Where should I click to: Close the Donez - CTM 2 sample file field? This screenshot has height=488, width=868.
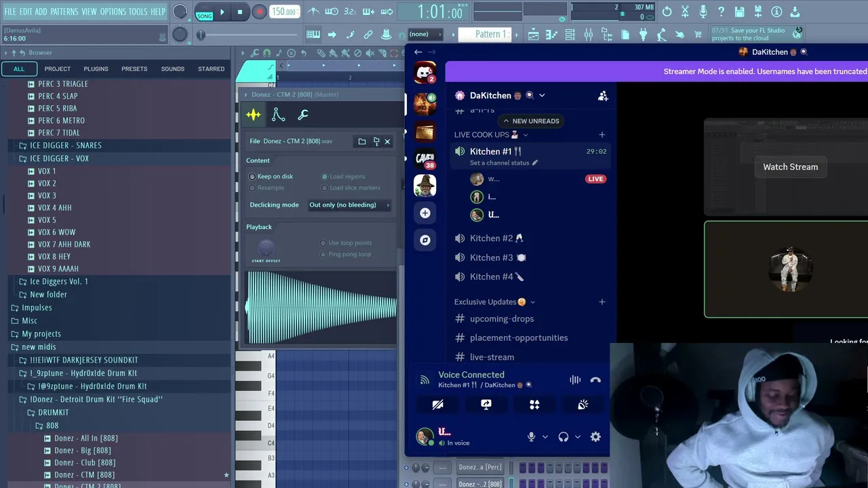tap(387, 142)
